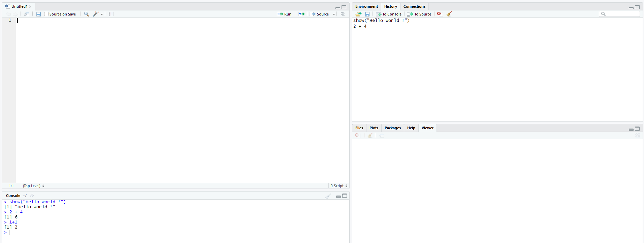Open the find/replace magnifier tool
This screenshot has height=243, width=644.
(87, 14)
